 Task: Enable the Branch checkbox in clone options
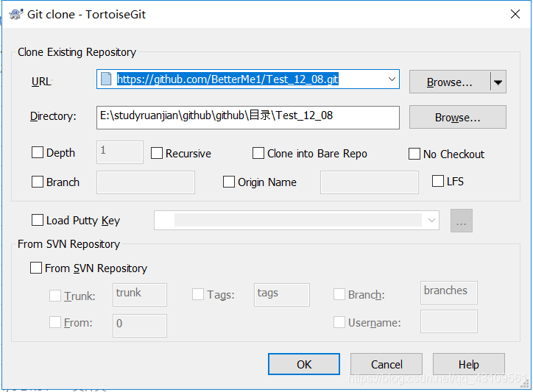[x=38, y=182]
